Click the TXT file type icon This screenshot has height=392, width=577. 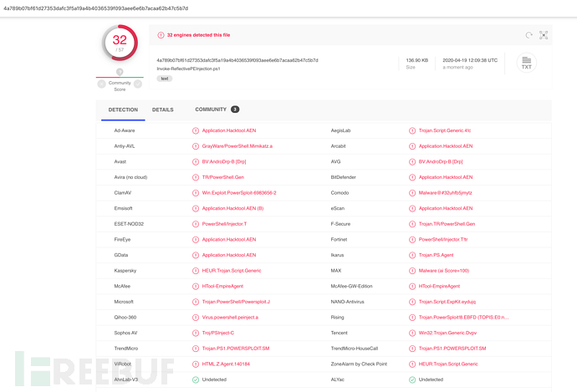coord(527,63)
